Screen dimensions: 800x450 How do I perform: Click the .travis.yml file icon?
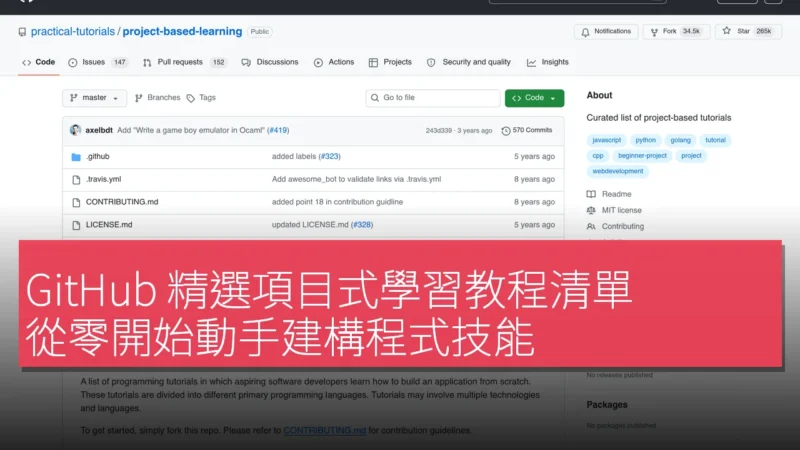point(76,180)
